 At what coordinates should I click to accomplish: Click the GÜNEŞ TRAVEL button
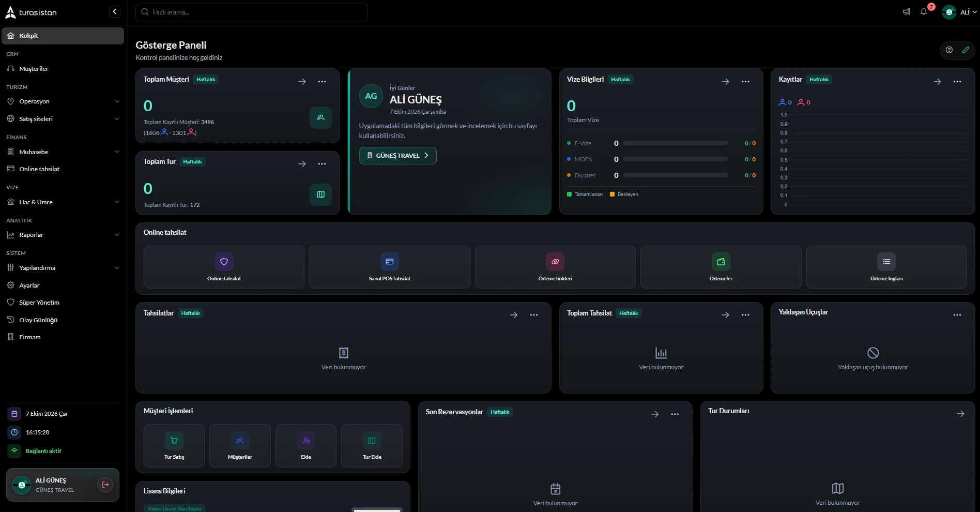397,156
